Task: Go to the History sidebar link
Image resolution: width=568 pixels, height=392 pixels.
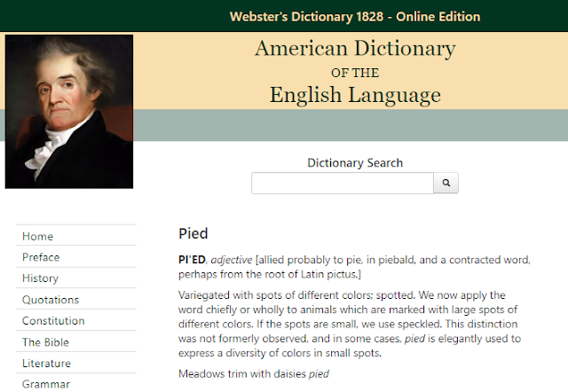Action: pyautogui.click(x=76, y=278)
